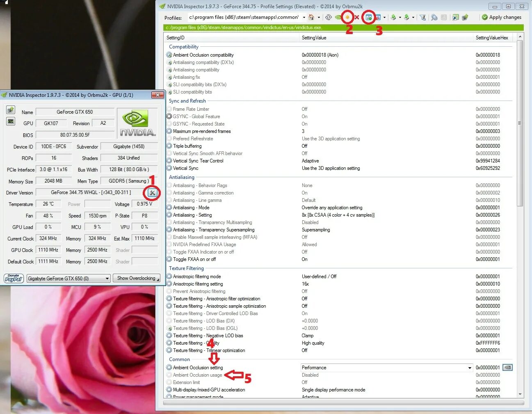The width and height of the screenshot is (532, 414).
Task: Open driver profile settings wrench button
Action: [152, 193]
